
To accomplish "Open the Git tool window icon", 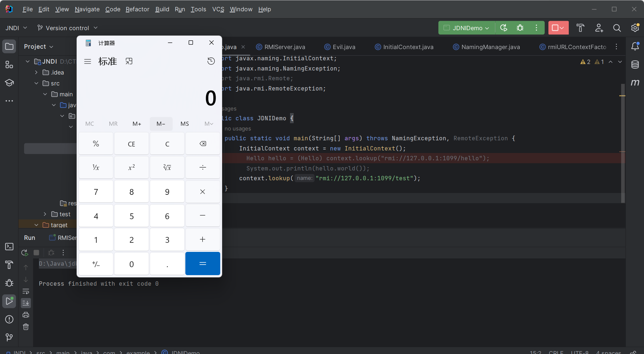I will [9, 338].
